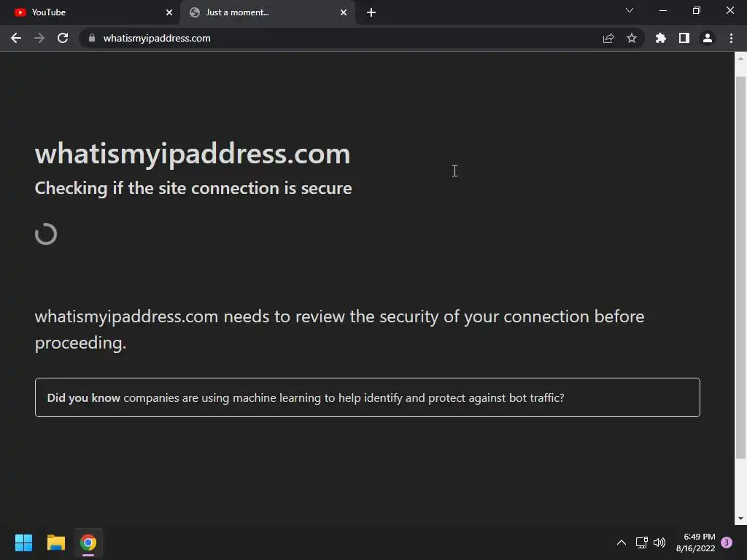
Task: Click the Chrome taskbar icon
Action: coord(88,542)
